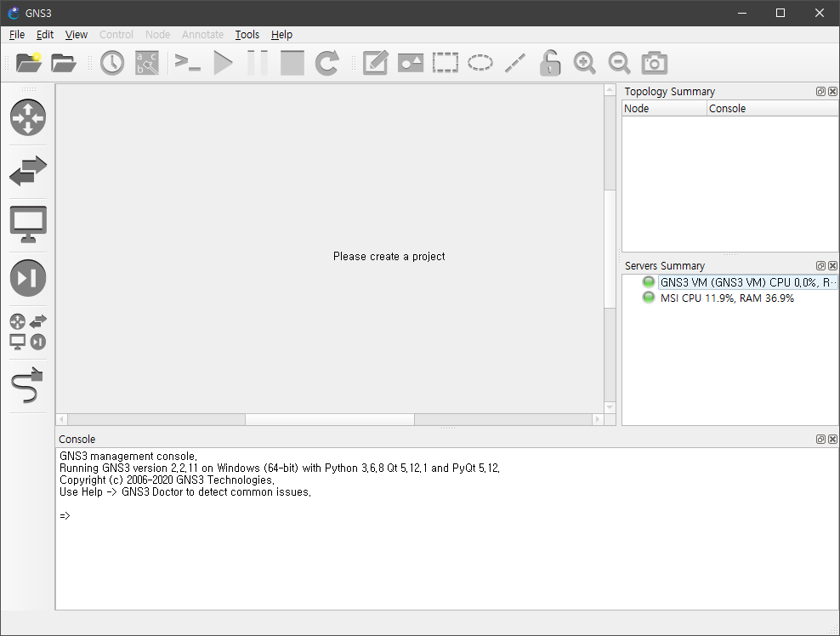Select the Draw a line tool
Screen dimensions: 840x636
(x=515, y=63)
